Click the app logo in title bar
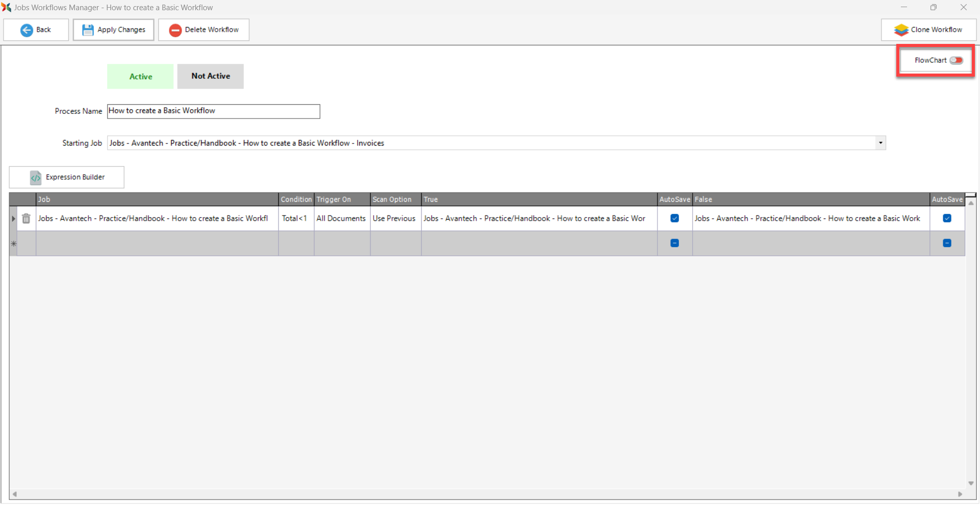Image resolution: width=980 pixels, height=521 pixels. [x=6, y=7]
